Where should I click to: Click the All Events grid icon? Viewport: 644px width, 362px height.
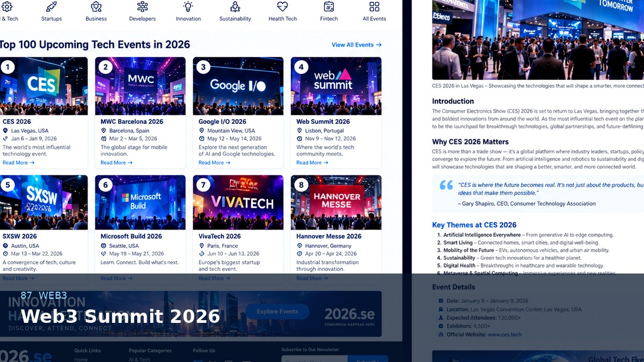pyautogui.click(x=374, y=6)
